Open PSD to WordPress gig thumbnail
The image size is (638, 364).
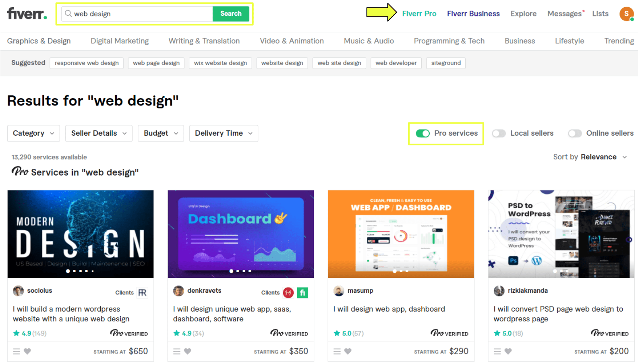[561, 234]
